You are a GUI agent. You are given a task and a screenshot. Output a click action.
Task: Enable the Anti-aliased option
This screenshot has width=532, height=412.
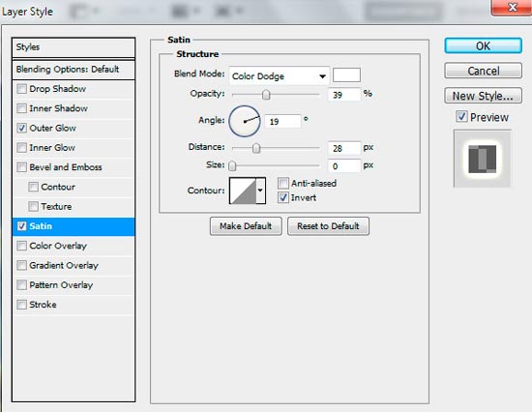pyautogui.click(x=283, y=183)
